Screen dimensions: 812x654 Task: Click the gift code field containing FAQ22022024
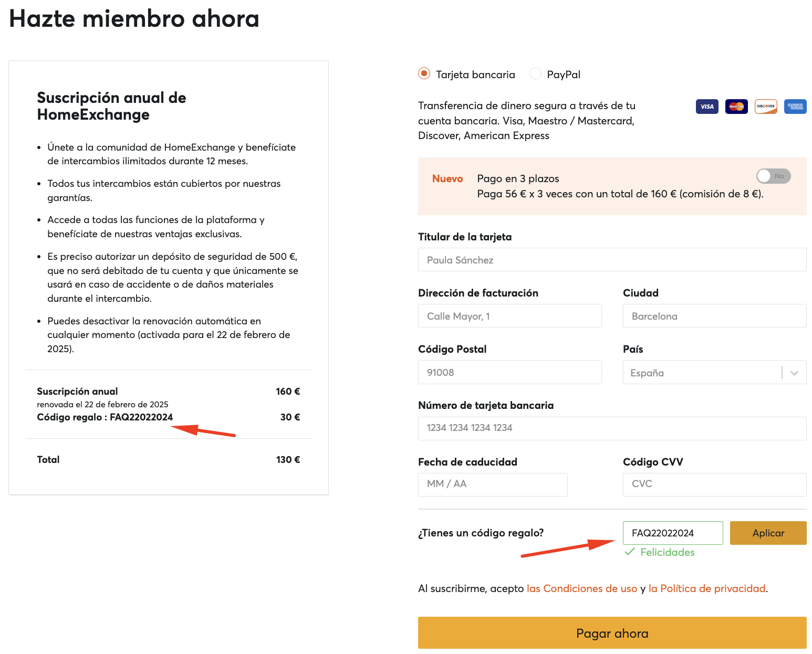[673, 533]
